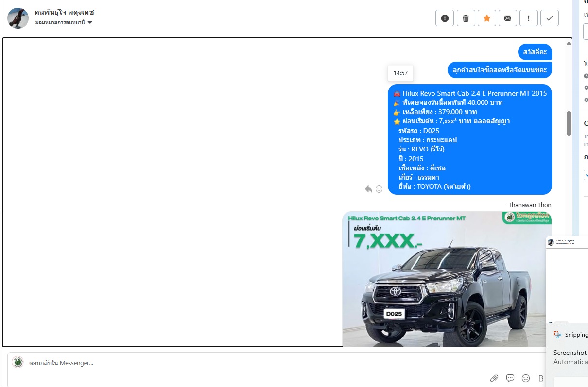Image resolution: width=588 pixels, height=387 pixels.
Task: Click the page avatar beside reply box
Action: point(18,362)
